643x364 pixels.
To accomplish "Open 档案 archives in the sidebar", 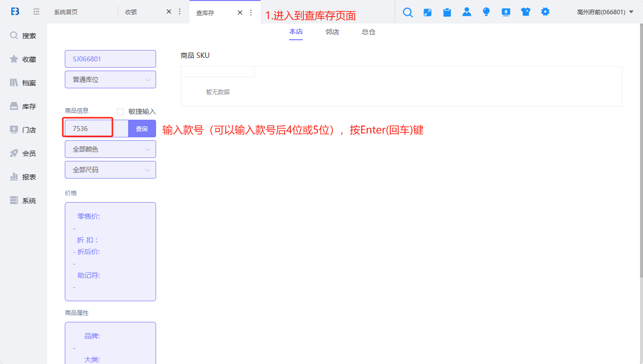I will pos(24,83).
